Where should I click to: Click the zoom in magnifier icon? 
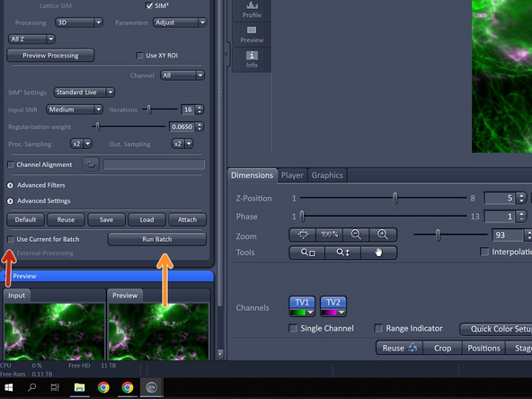pyautogui.click(x=383, y=235)
